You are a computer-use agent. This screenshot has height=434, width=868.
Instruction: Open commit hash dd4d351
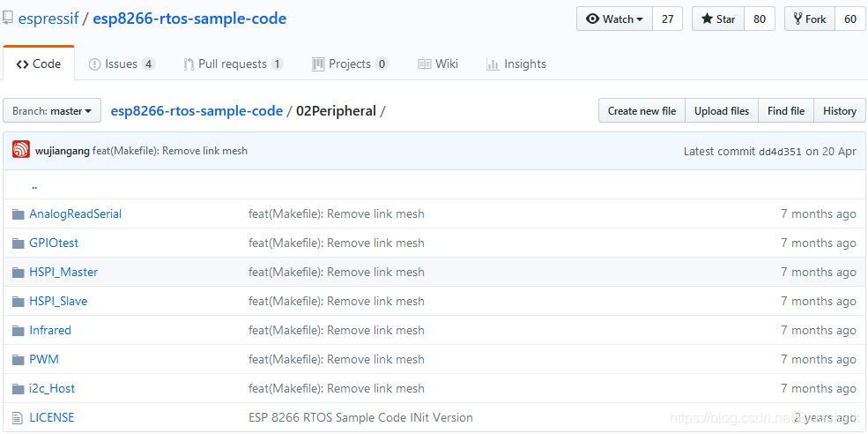(780, 152)
